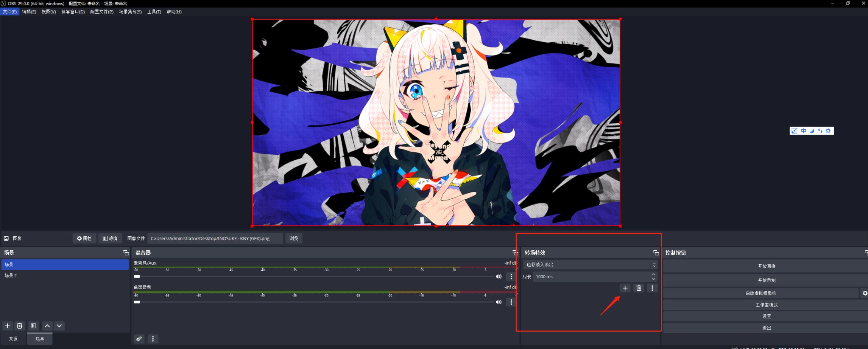Open the 场景集合(S) menu
Screen dimensions: 868x349
(130, 12)
